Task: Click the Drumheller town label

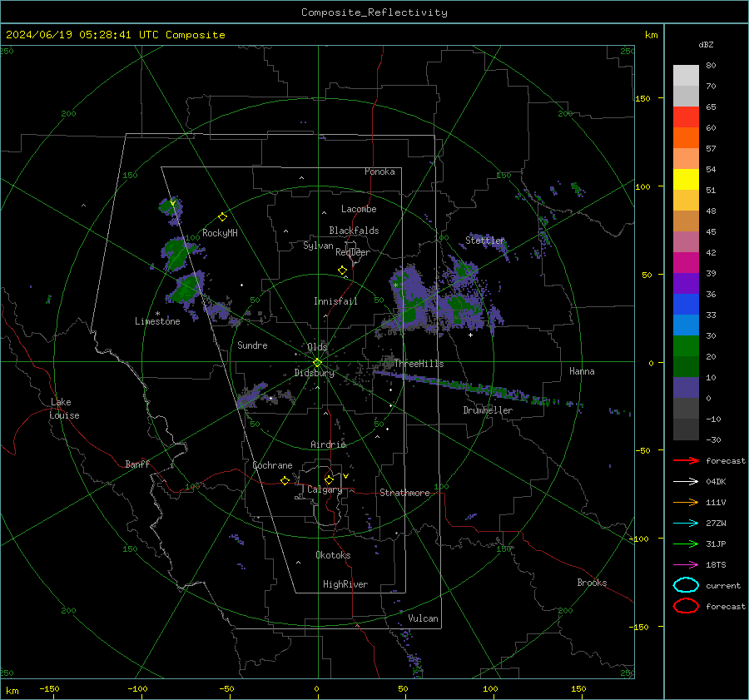Action: pos(488,410)
